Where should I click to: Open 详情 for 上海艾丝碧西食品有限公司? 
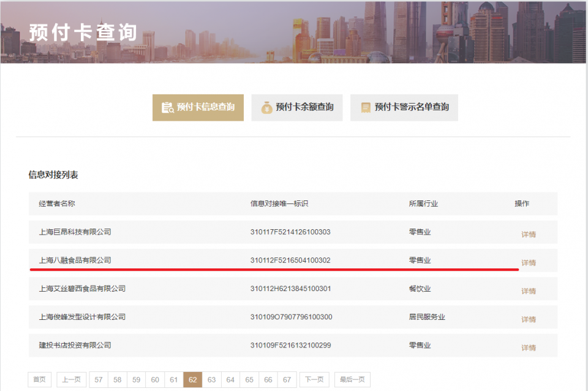pos(528,290)
